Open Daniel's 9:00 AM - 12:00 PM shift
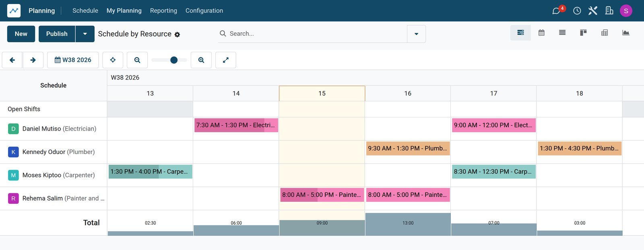Image resolution: width=644 pixels, height=250 pixels. point(494,125)
